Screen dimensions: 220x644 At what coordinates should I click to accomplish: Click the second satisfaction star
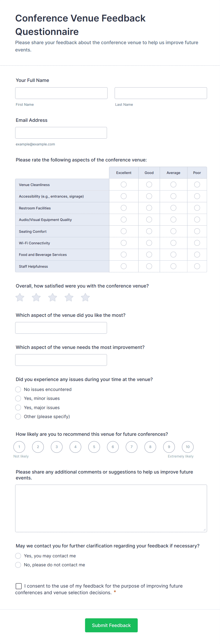coord(36,297)
